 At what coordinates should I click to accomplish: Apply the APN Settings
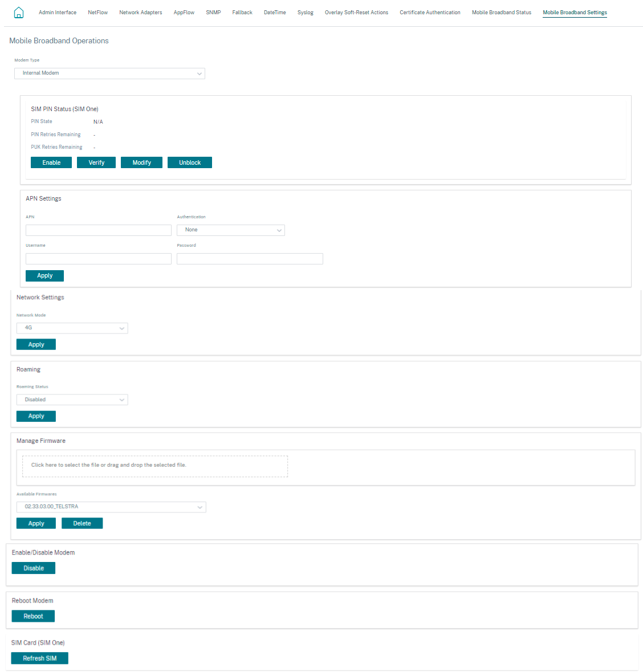point(44,275)
